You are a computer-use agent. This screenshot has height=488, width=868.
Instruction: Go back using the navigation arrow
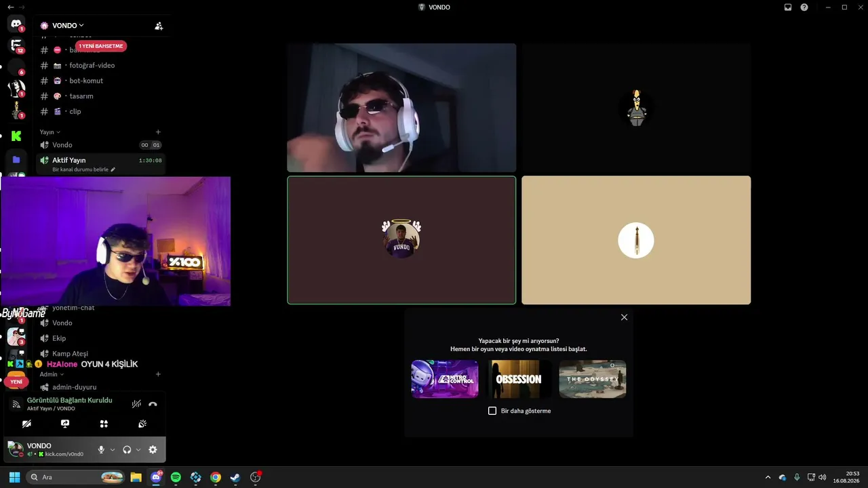[10, 7]
